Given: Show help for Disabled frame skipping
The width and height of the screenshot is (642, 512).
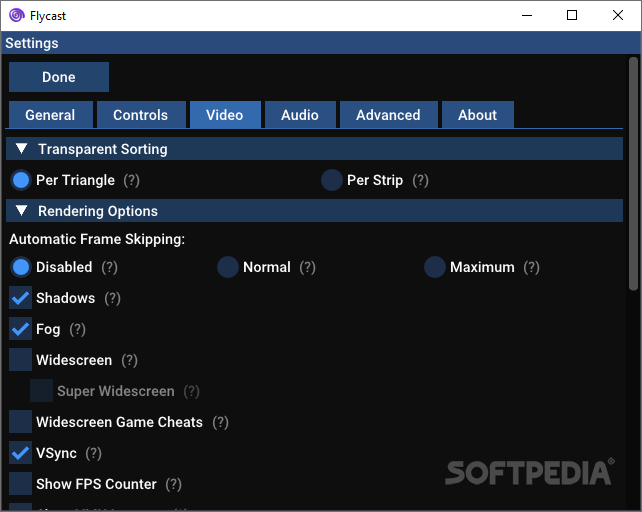Looking at the screenshot, I should [110, 267].
